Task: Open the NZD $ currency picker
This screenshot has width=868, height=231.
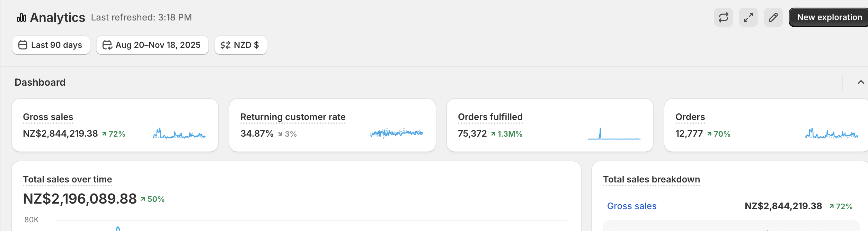Action: click(x=241, y=45)
